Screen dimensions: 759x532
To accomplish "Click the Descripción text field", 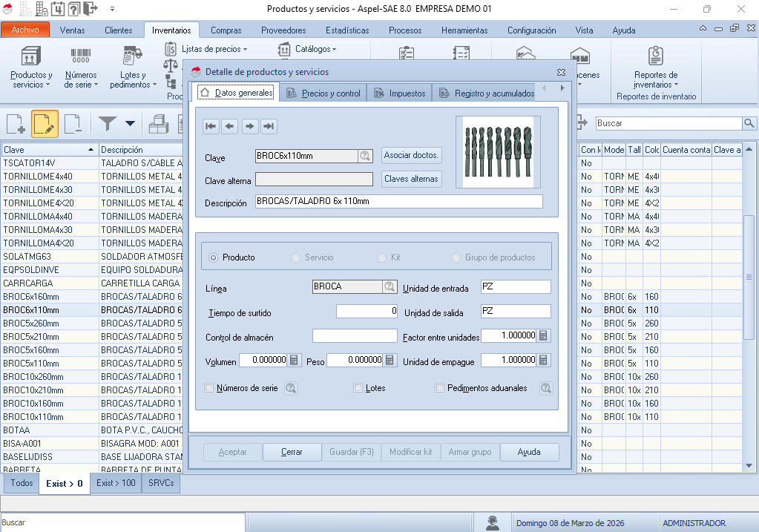I will (x=398, y=202).
